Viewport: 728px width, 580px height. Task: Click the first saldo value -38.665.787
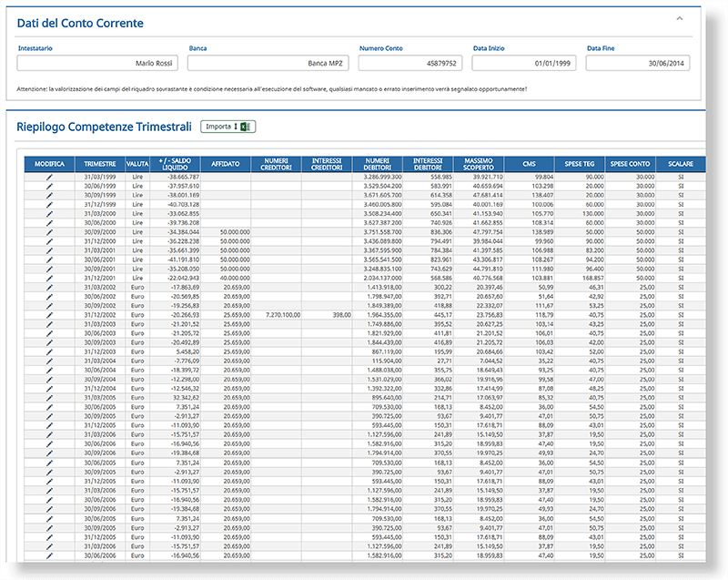point(184,177)
